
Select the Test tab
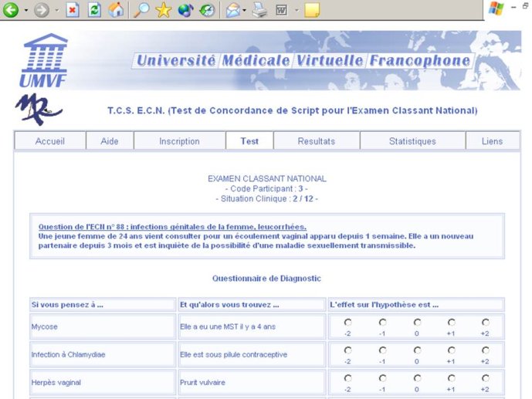point(249,141)
